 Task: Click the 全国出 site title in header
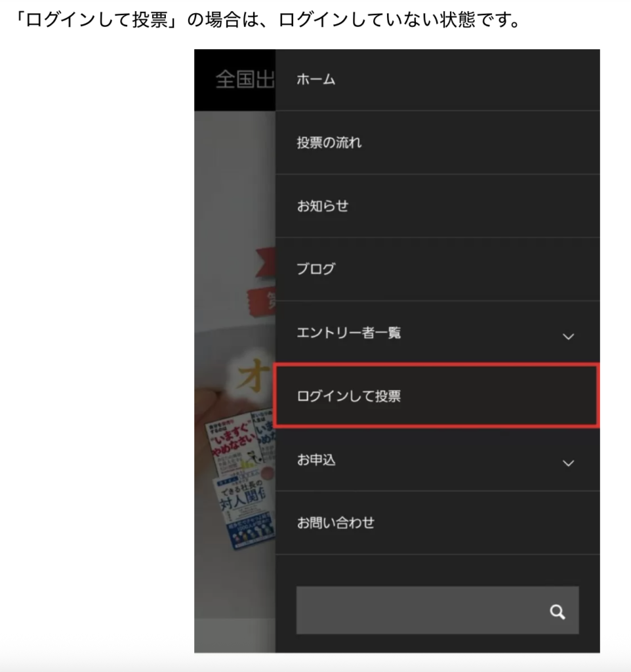(x=245, y=79)
